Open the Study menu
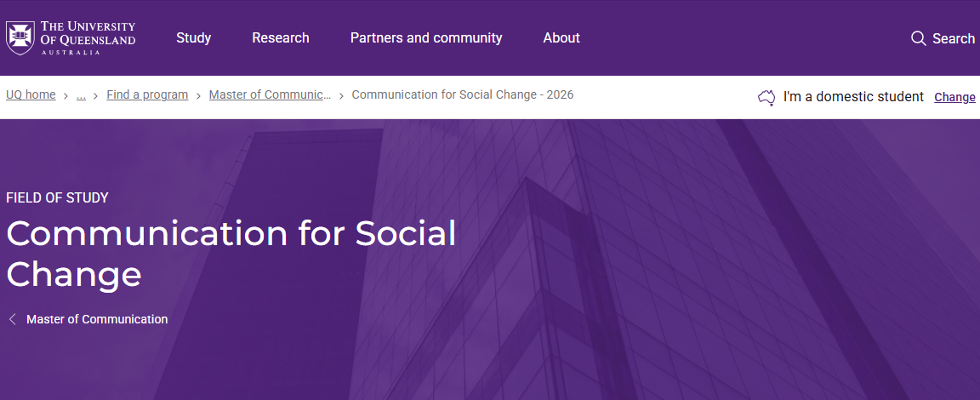 tap(193, 37)
